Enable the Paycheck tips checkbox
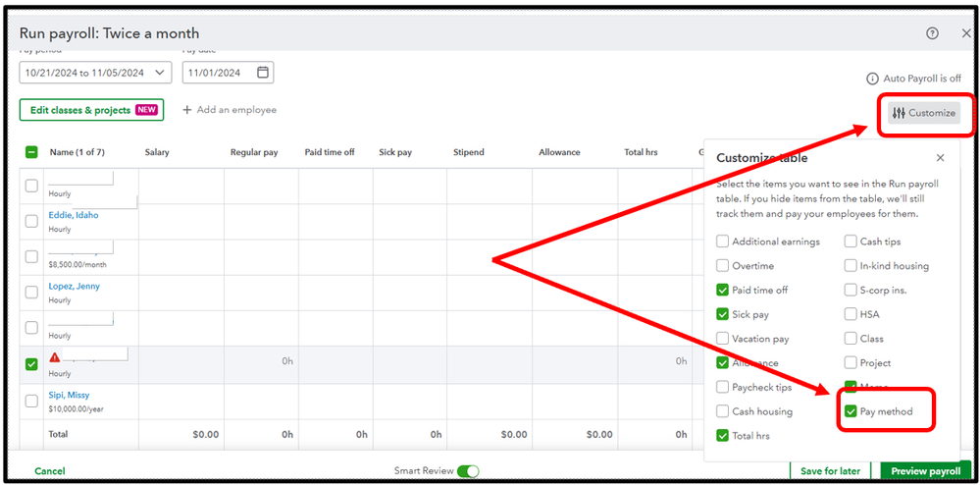The width and height of the screenshot is (980, 485). (723, 388)
